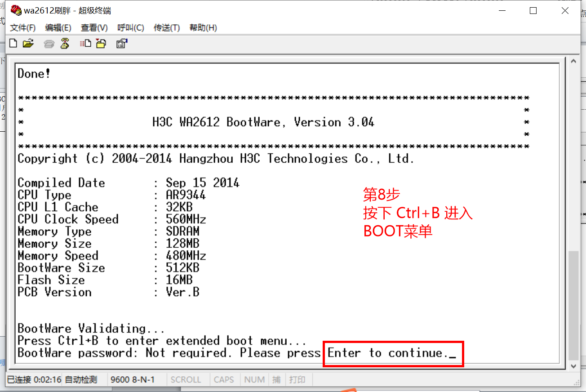Click the Copyright Hangzhou H3C Technologies line
Image resolution: width=586 pixels, height=392 pixels.
coord(216,159)
